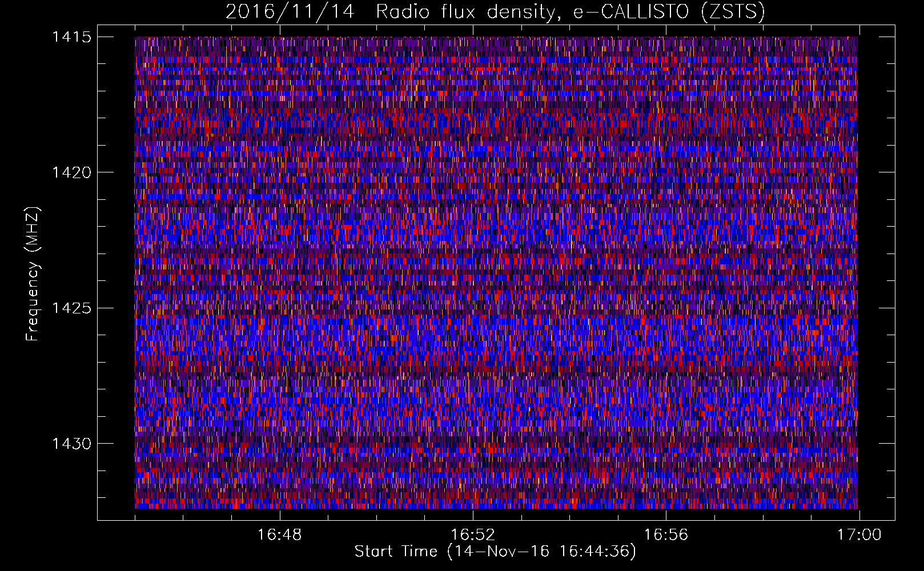Click the 'Frequency (MHZ)' axis title
924x571 pixels.
point(33,274)
